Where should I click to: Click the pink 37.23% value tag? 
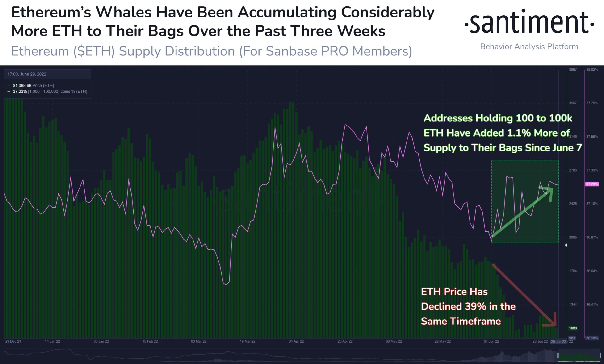point(592,184)
